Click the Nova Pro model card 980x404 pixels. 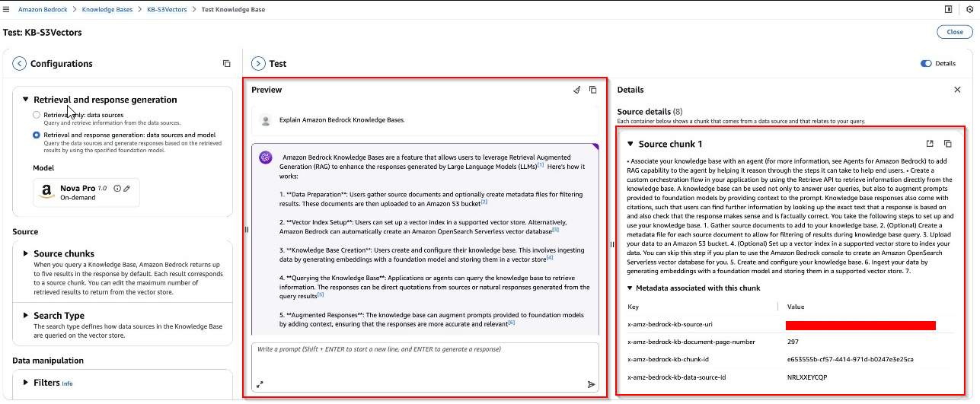click(87, 192)
